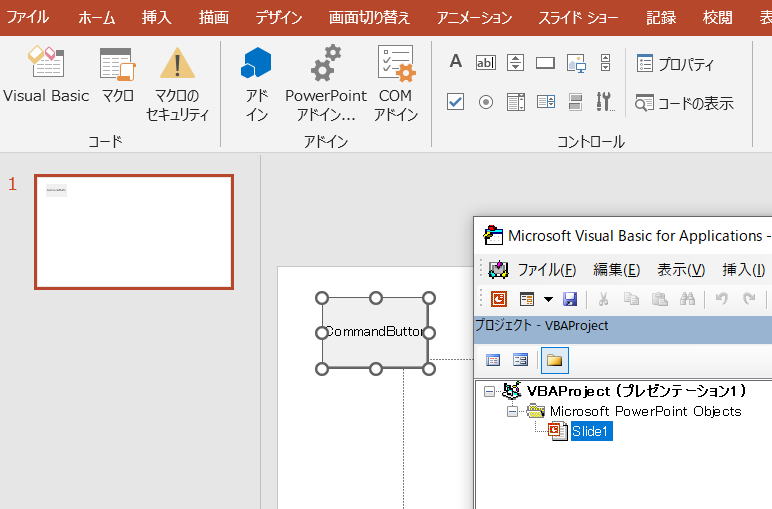The image size is (772, 509).
Task: Open the 編集(E) menu in VBA
Action: [x=616, y=270]
